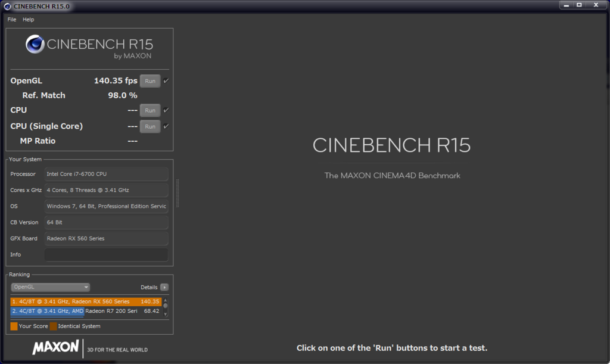Select ranking entry 1 Radeon RX 560 Series

coord(86,301)
